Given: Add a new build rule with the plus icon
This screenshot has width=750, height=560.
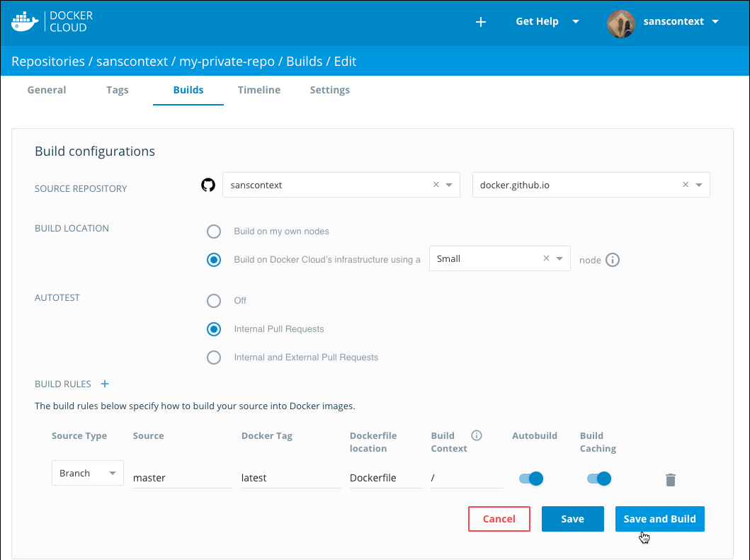Looking at the screenshot, I should [x=104, y=384].
